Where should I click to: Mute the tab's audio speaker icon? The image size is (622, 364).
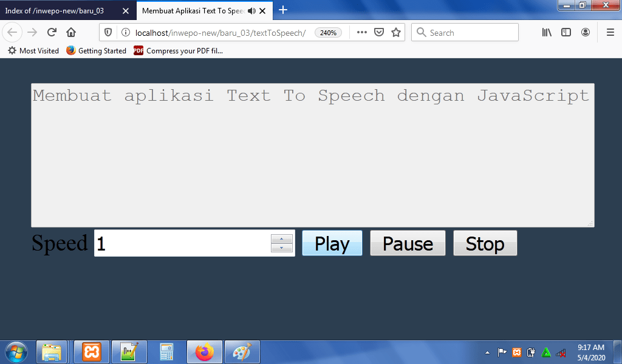(x=251, y=11)
